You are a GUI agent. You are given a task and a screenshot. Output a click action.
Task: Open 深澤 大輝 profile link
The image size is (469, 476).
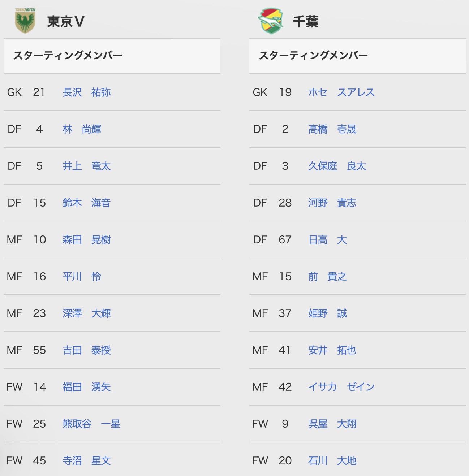[x=87, y=313]
